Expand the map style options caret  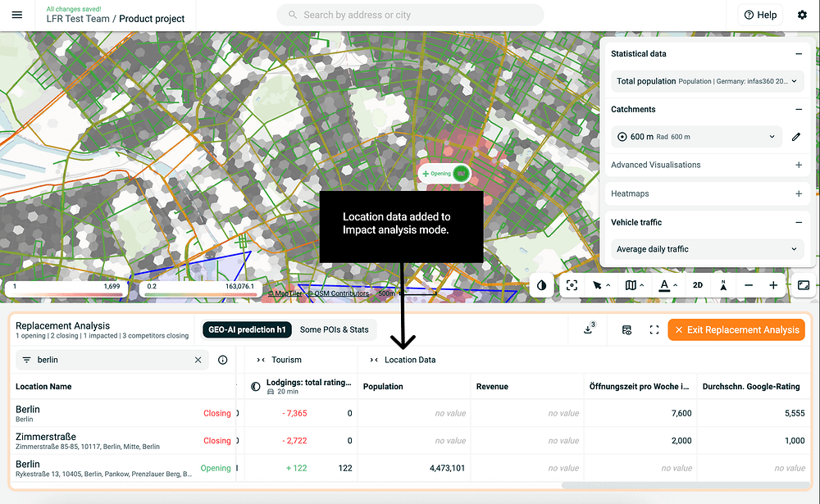(642, 285)
